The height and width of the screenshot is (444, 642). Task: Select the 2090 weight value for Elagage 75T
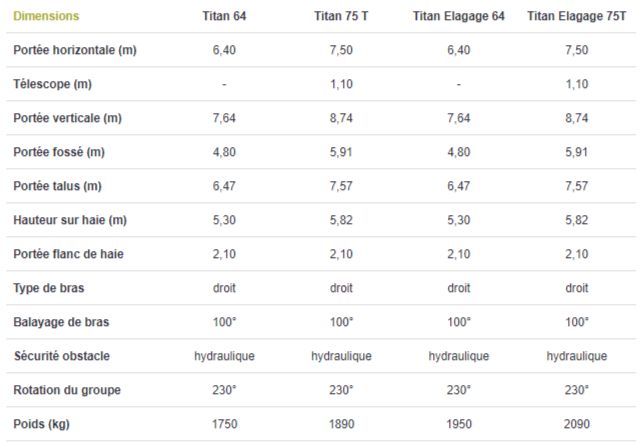pyautogui.click(x=576, y=424)
